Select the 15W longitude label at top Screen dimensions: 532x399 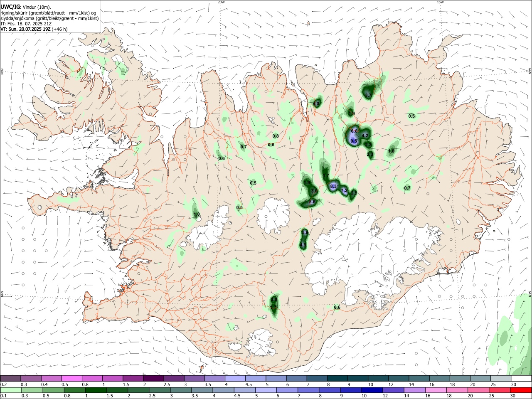coord(440,2)
